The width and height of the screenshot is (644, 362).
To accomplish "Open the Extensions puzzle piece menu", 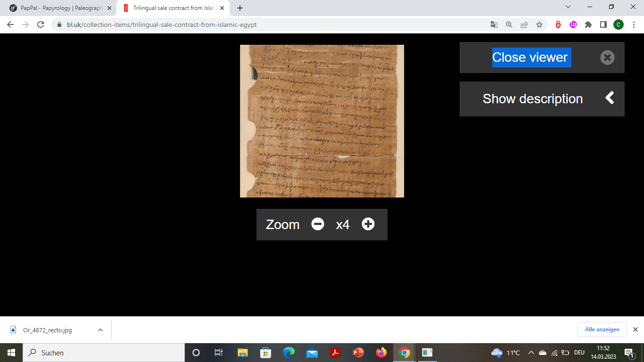I will [x=588, y=25].
